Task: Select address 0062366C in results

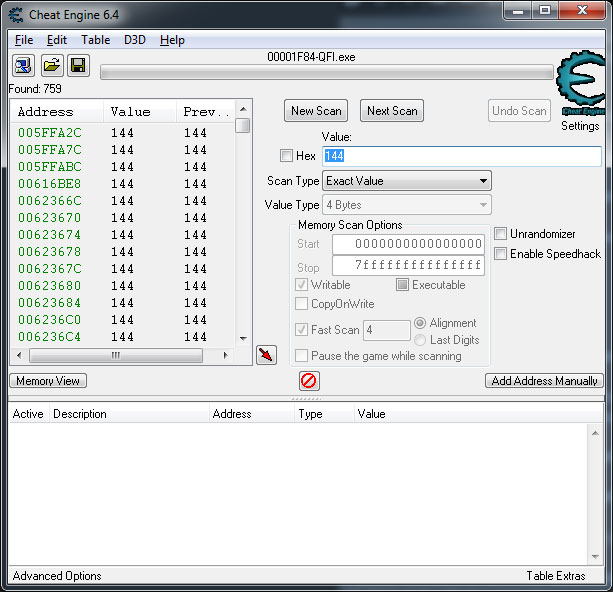Action: point(50,201)
